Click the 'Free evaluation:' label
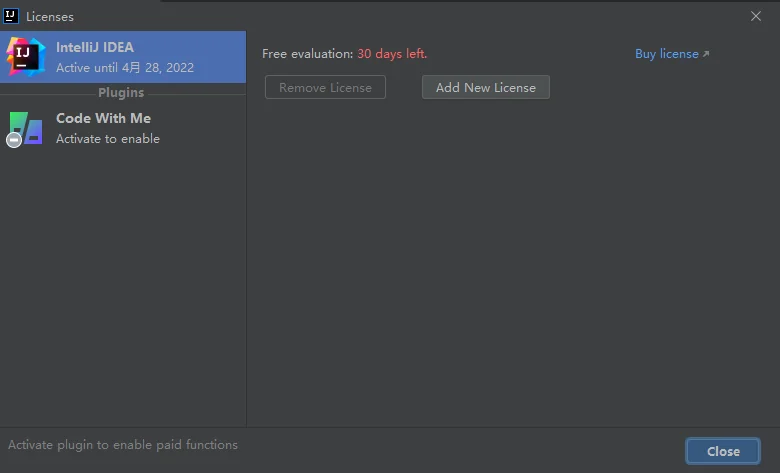The image size is (780, 473). click(x=307, y=54)
